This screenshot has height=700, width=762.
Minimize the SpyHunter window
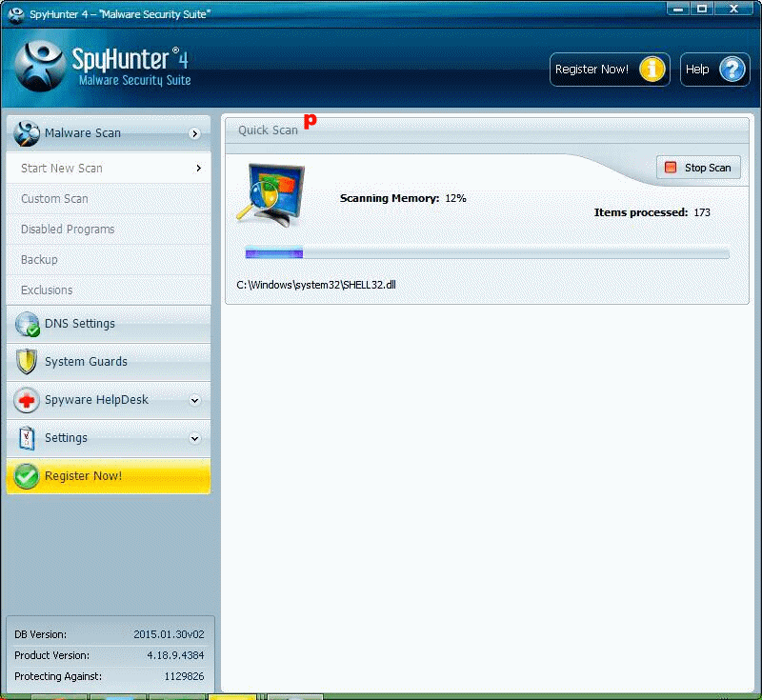[678, 9]
